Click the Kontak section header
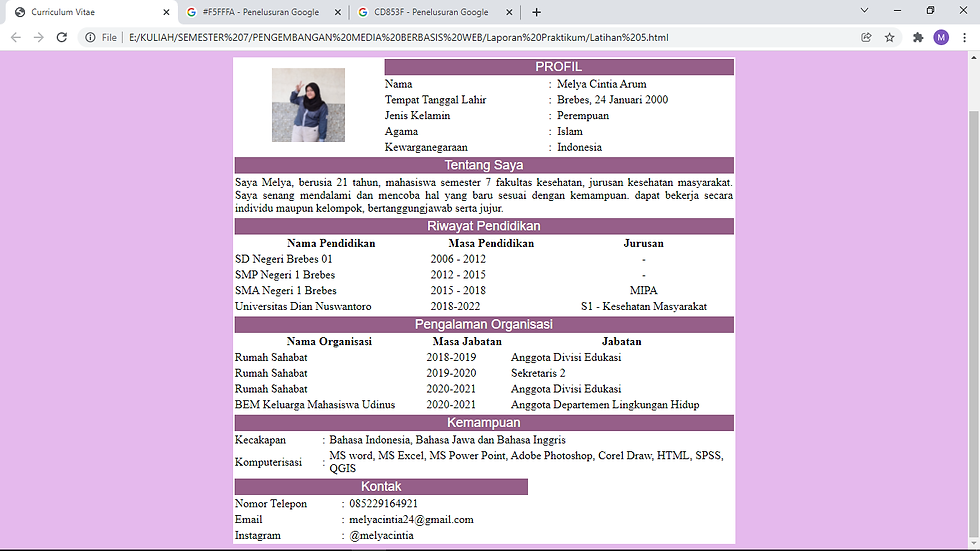Viewport: 980px width, 551px height. pos(381,487)
